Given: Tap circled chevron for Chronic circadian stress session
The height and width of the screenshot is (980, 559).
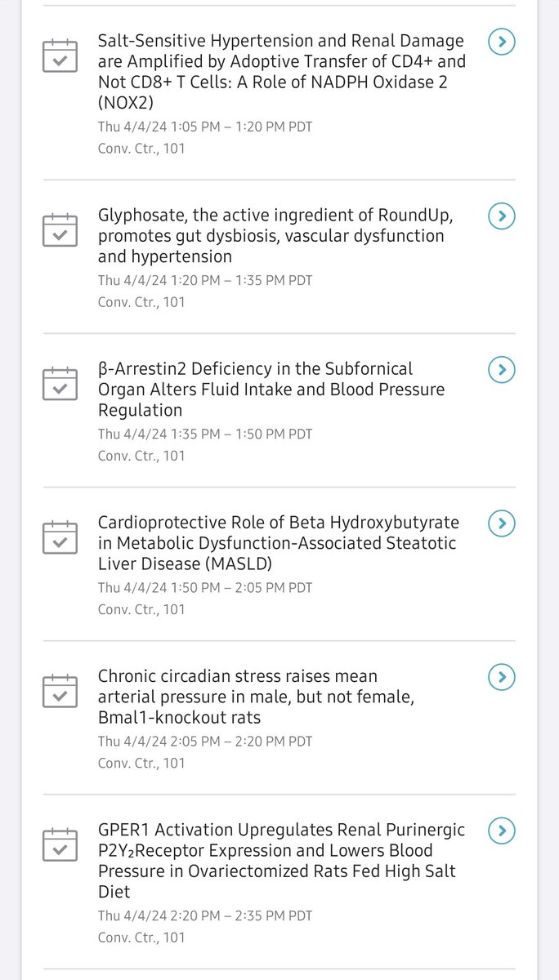Looking at the screenshot, I should click(x=502, y=677).
